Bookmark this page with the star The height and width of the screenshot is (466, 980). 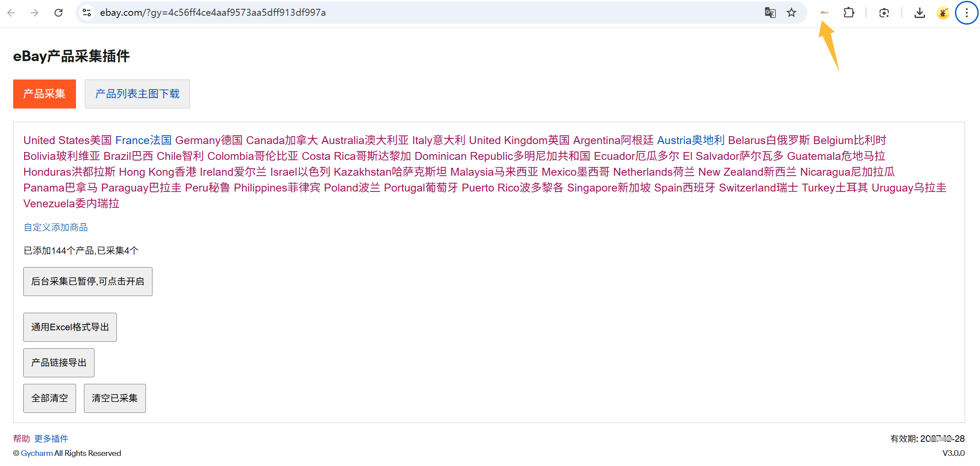pos(791,13)
